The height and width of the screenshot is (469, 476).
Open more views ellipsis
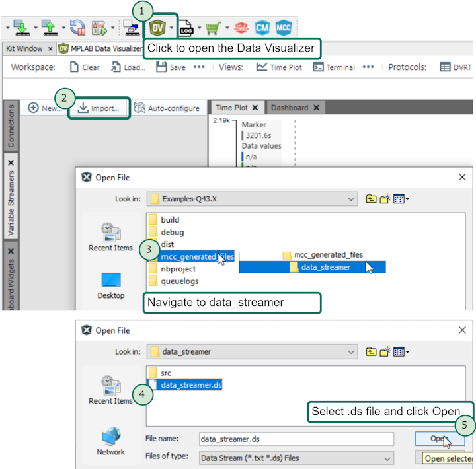(x=368, y=67)
